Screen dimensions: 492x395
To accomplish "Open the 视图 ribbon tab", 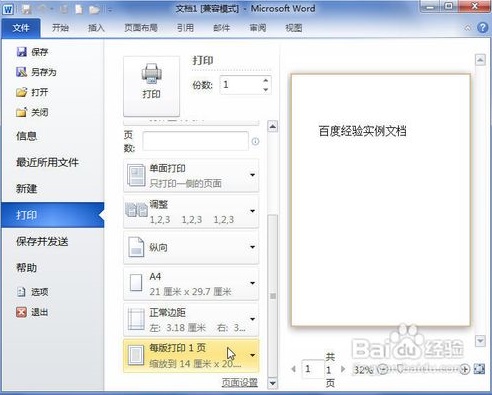I will [x=294, y=28].
